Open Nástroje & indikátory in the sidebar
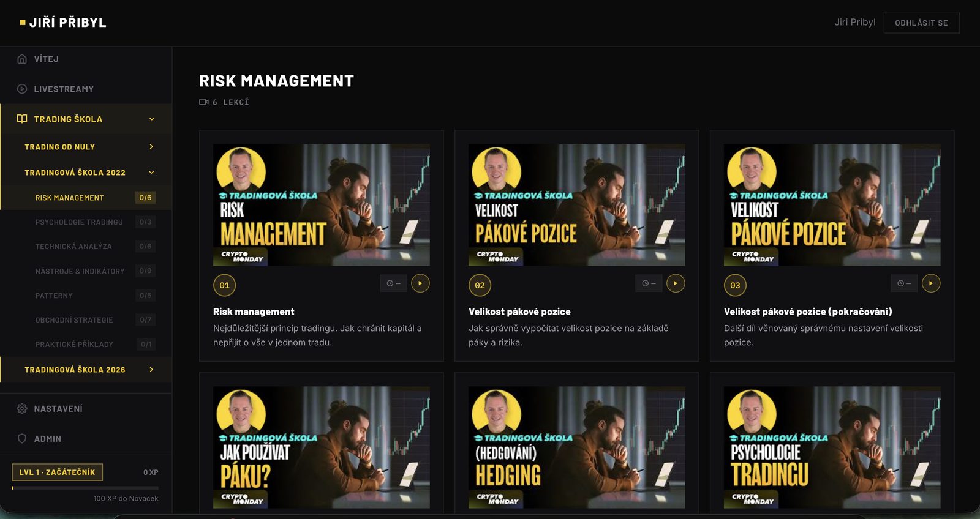The image size is (980, 519). click(86, 271)
